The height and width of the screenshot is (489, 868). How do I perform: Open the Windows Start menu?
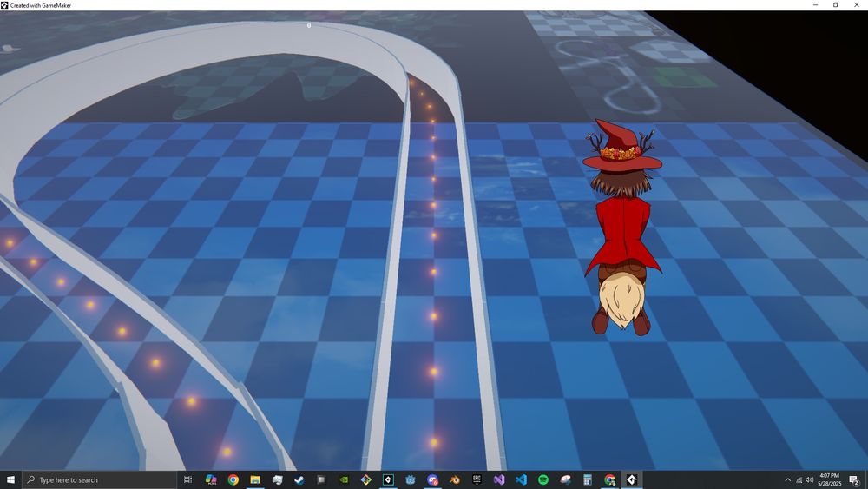pyautogui.click(x=10, y=479)
